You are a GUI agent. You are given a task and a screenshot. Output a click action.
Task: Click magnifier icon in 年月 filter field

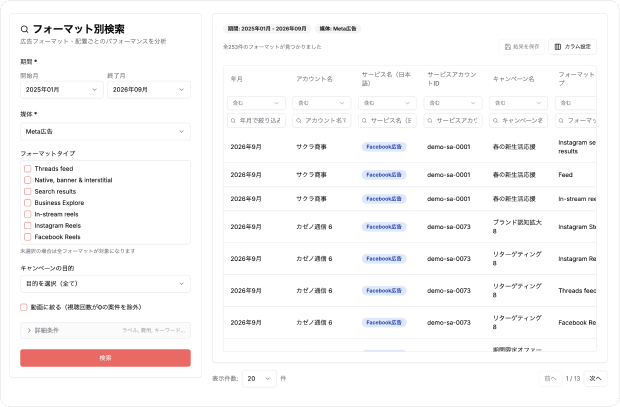pyautogui.click(x=233, y=120)
